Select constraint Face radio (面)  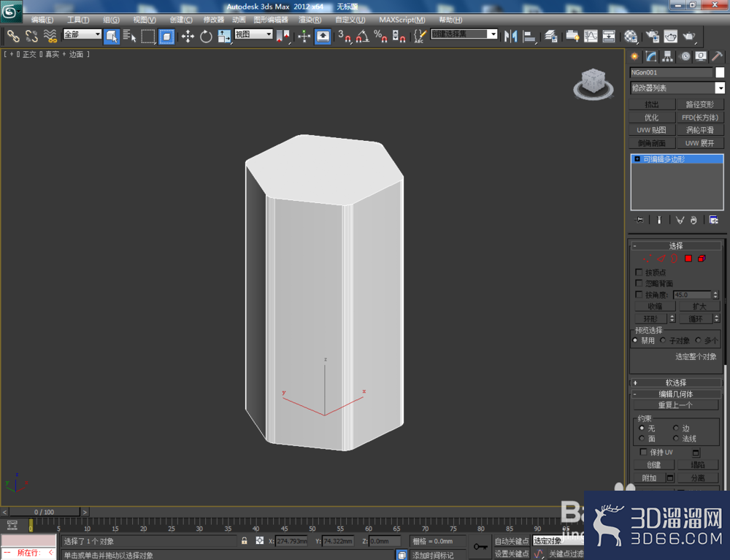(642, 438)
